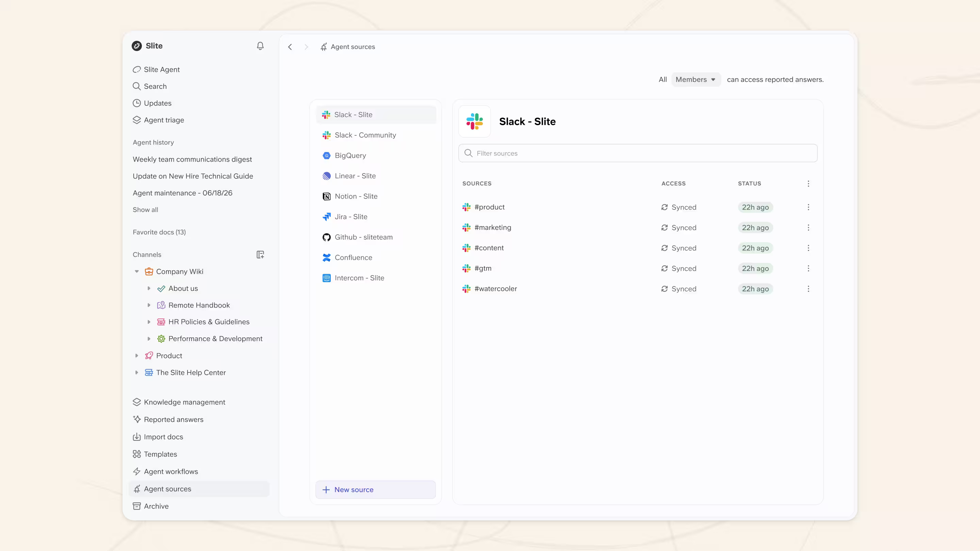Click the About us checkmark icon
The height and width of the screenshot is (551, 980).
point(161,289)
